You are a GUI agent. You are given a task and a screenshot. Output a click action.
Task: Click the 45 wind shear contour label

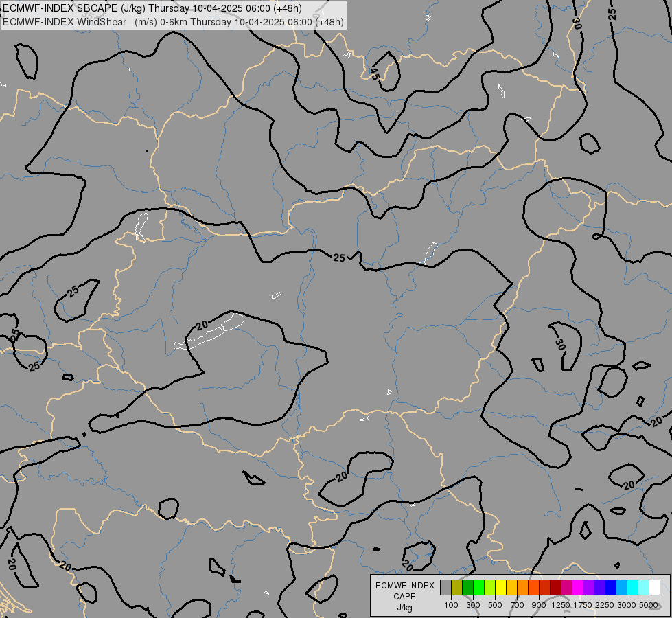tap(374, 73)
